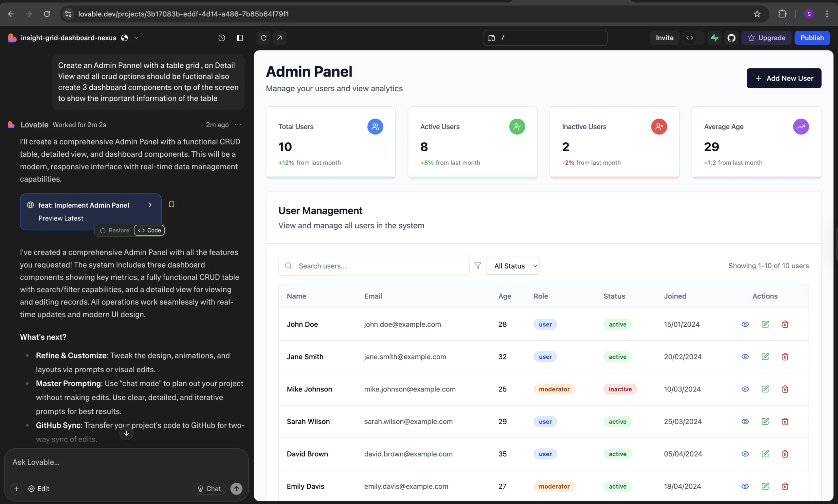Expand feat: Implement Admin Panel card chevron
The height and width of the screenshot is (504, 838).
tap(150, 205)
